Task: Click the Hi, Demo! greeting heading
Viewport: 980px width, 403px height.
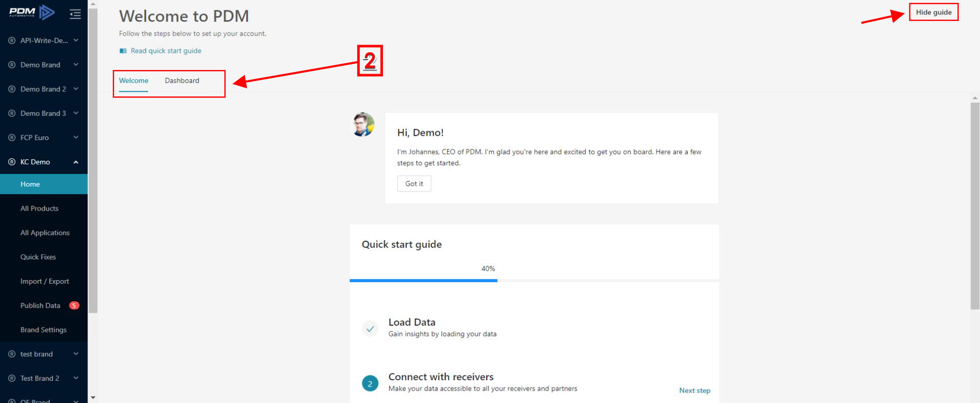Action: [x=420, y=133]
